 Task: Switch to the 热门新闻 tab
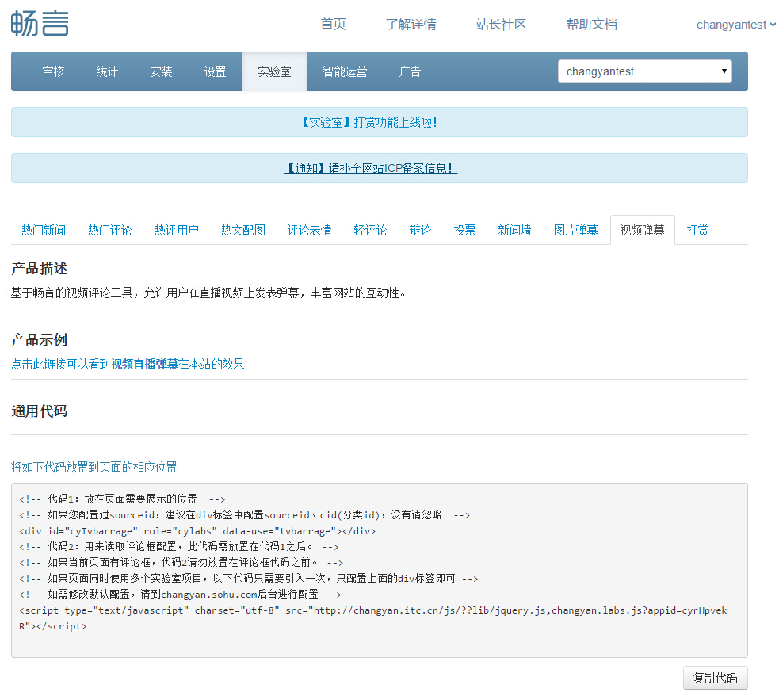click(x=44, y=231)
